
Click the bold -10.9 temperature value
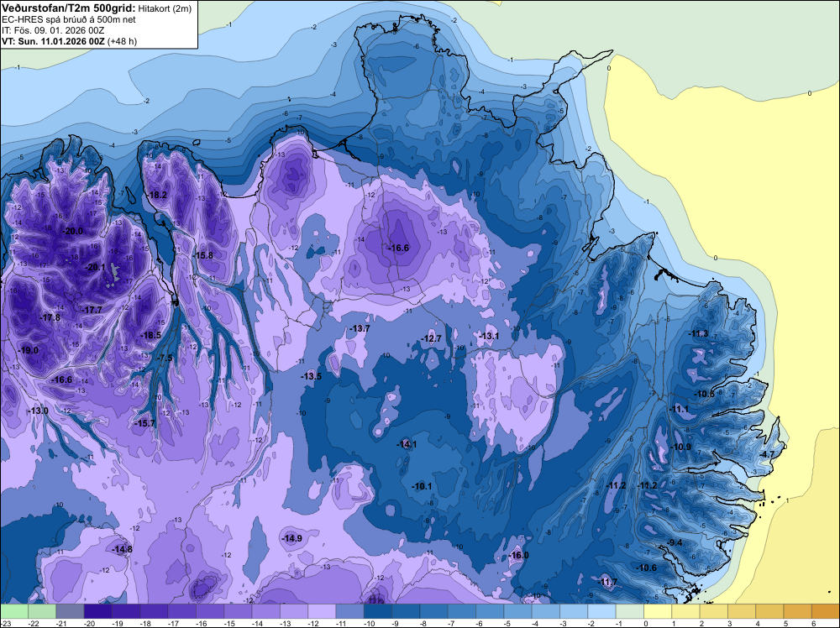pos(681,447)
